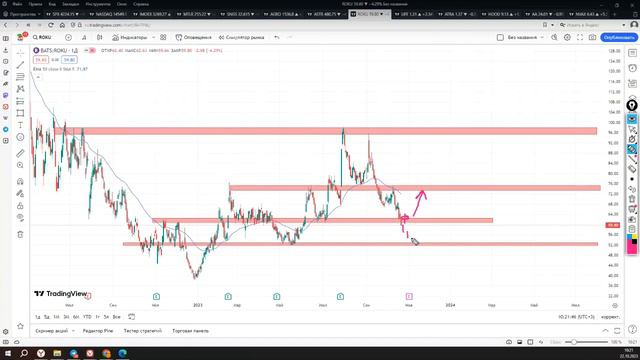Open the Индикаторы indicators button
Screen dimensions: 640x360
(129, 37)
